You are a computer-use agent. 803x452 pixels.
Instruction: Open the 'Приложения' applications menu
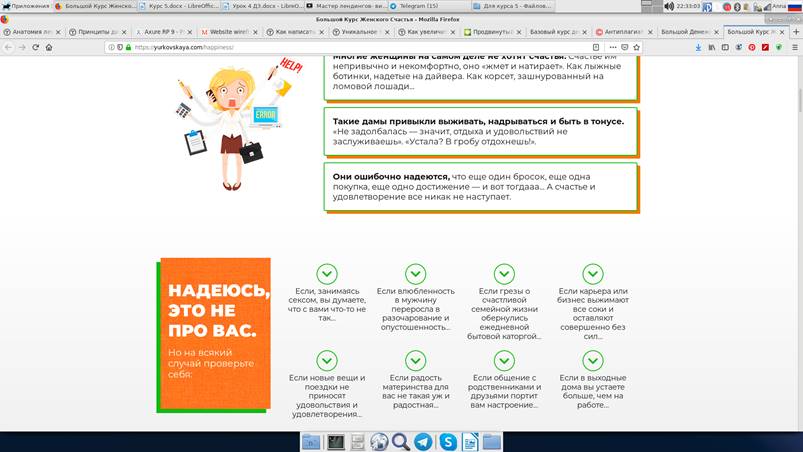click(25, 6)
